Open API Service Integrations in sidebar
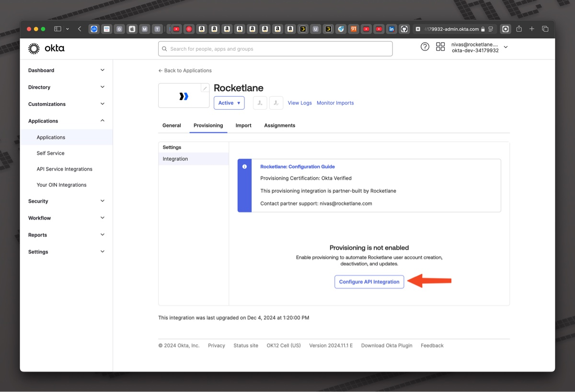This screenshot has width=575, height=392. pos(66,169)
